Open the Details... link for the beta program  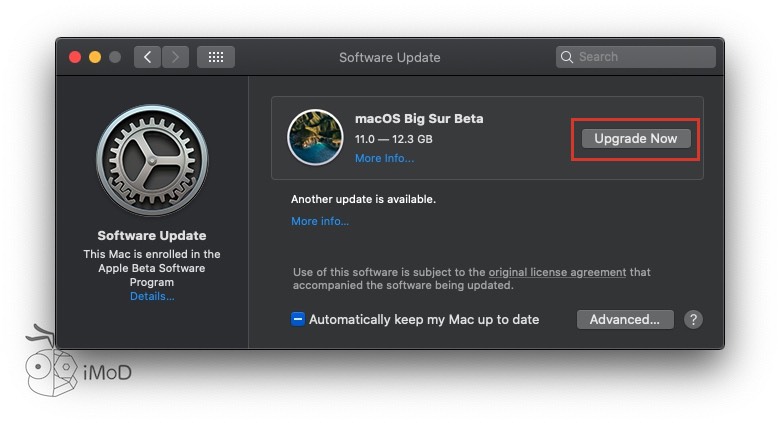[x=152, y=296]
